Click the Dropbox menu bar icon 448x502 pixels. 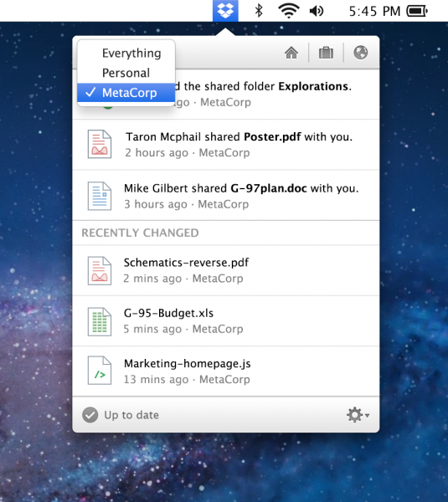click(x=225, y=11)
